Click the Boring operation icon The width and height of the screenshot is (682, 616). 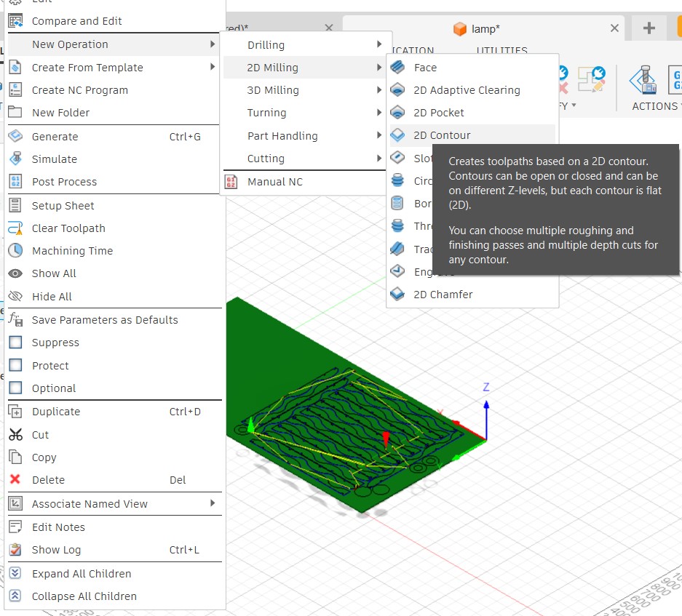[397, 203]
